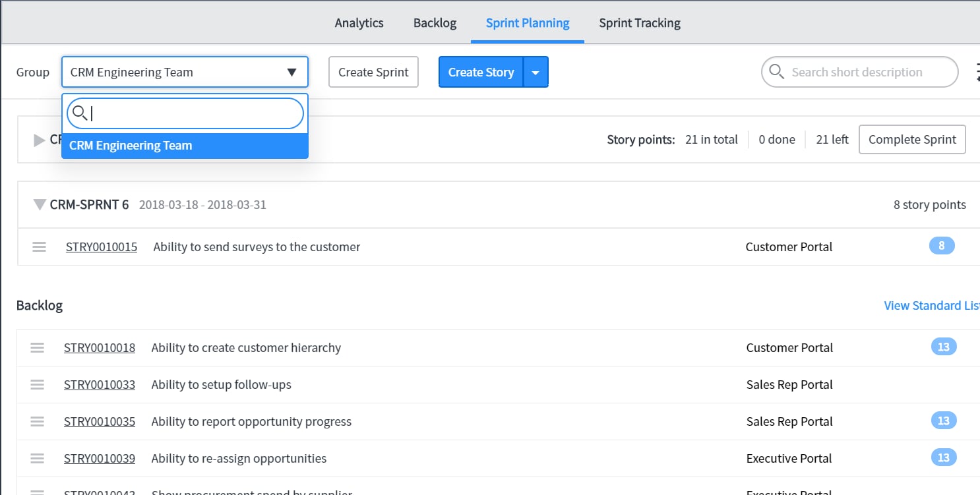
Task: Expand the collapsed sprint above CRM-SPRNT 6
Action: pos(38,139)
